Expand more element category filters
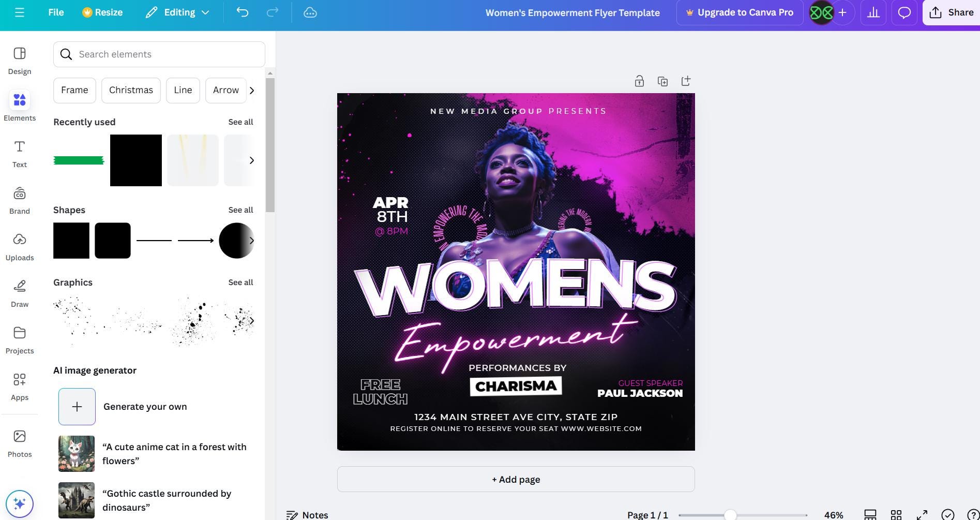Screen dimensions: 980x520 coord(252,90)
